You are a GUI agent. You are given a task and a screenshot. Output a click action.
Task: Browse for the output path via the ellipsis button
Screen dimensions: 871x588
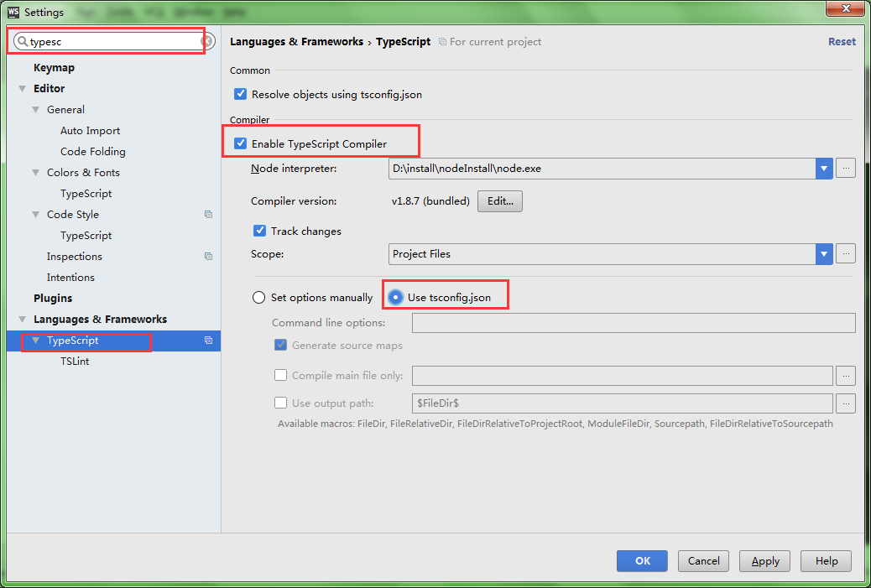(846, 403)
